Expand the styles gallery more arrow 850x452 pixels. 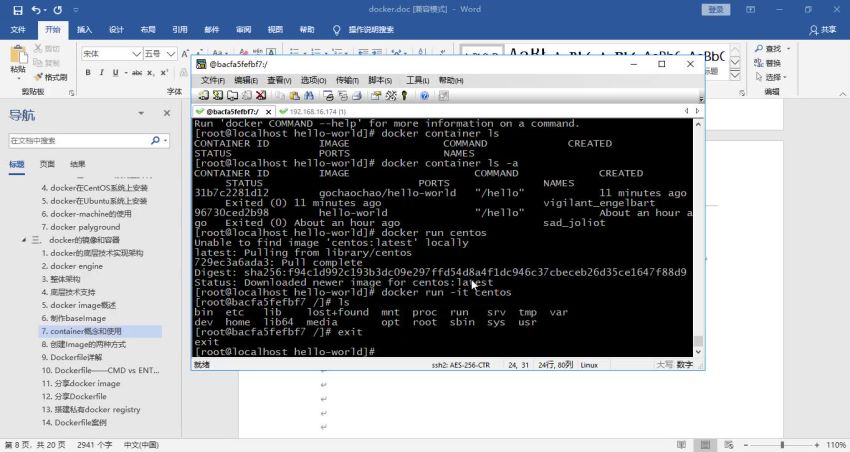pyautogui.click(x=735, y=75)
